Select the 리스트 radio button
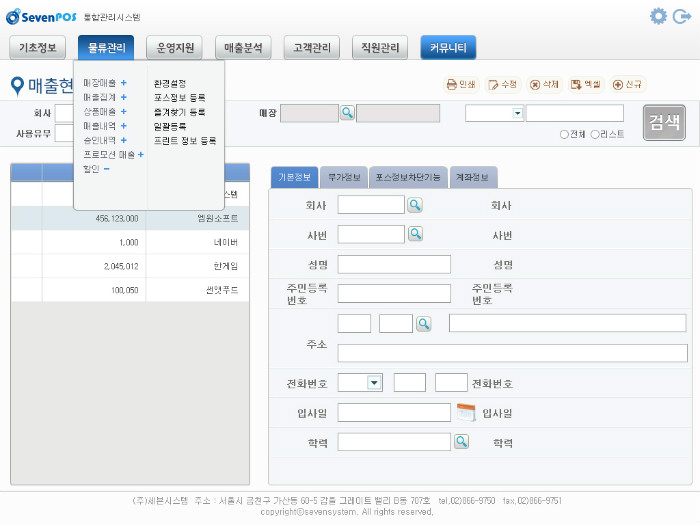The width and height of the screenshot is (700, 525). pyautogui.click(x=596, y=134)
